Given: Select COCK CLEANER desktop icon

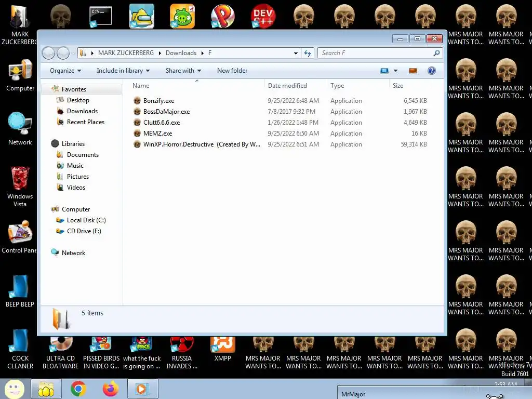Looking at the screenshot, I should pos(20,350).
